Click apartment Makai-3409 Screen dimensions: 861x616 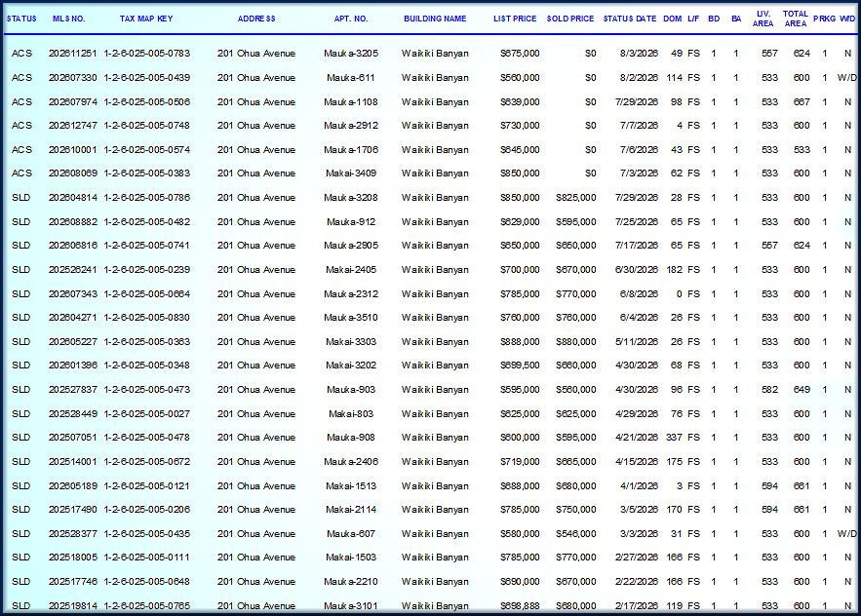pyautogui.click(x=351, y=173)
